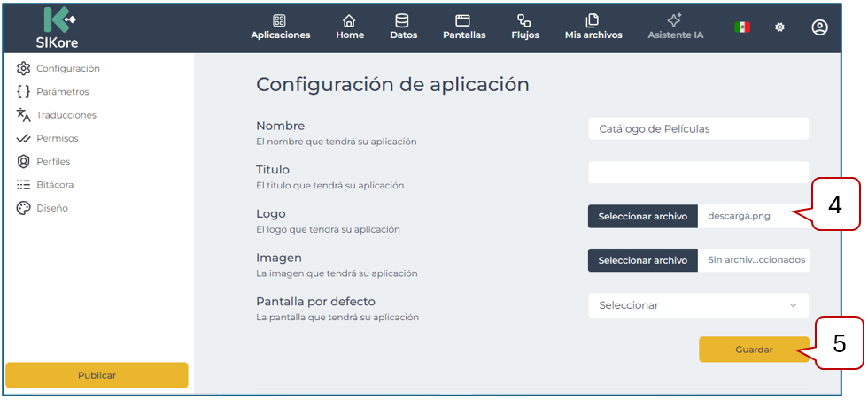Open Permisos in the sidebar
Screen dimensions: 868x400
pyautogui.click(x=57, y=138)
